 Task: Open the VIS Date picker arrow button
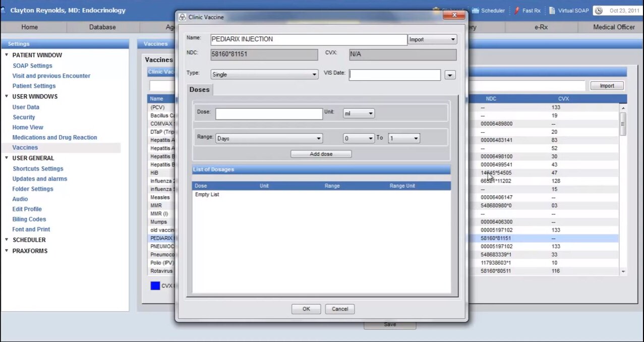(450, 75)
